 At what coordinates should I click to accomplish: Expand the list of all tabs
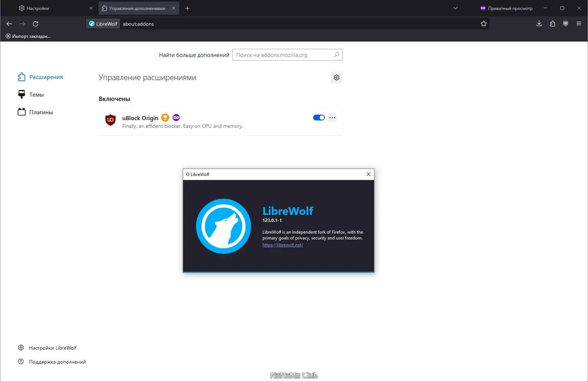tap(455, 8)
